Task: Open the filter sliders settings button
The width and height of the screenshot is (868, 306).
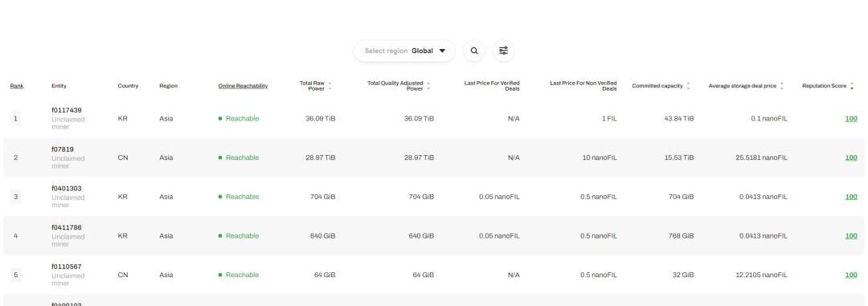Action: tap(503, 51)
